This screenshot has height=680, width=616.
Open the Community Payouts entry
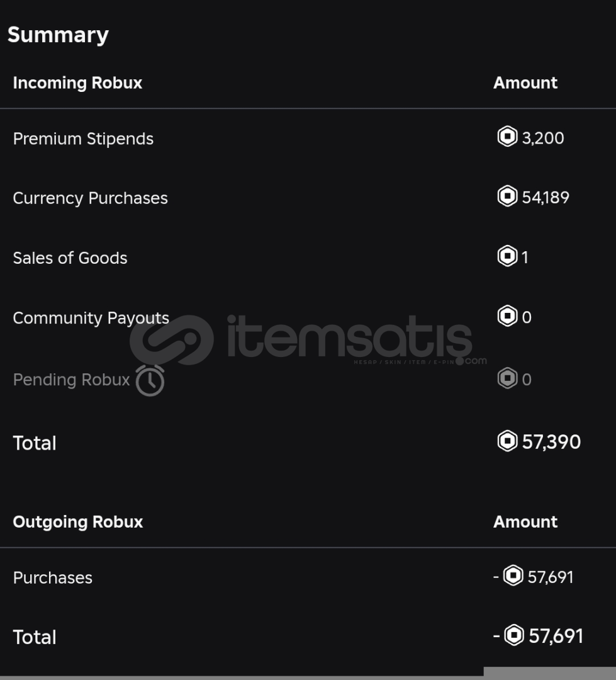click(91, 318)
